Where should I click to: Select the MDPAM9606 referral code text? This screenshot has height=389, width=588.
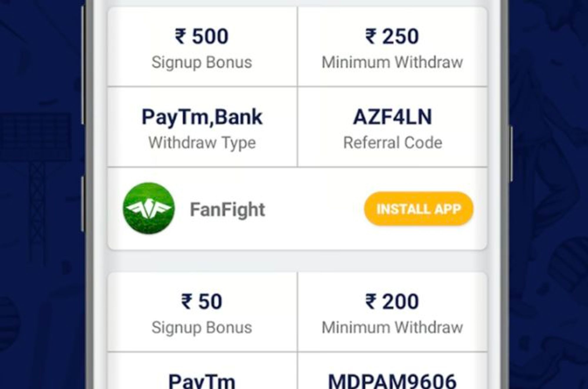(392, 381)
